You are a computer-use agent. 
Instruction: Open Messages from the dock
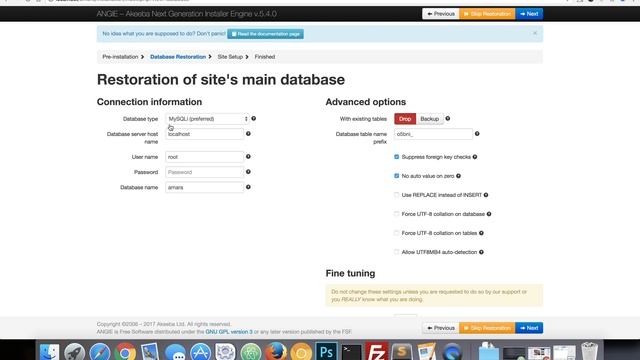pyautogui.click(x=175, y=351)
